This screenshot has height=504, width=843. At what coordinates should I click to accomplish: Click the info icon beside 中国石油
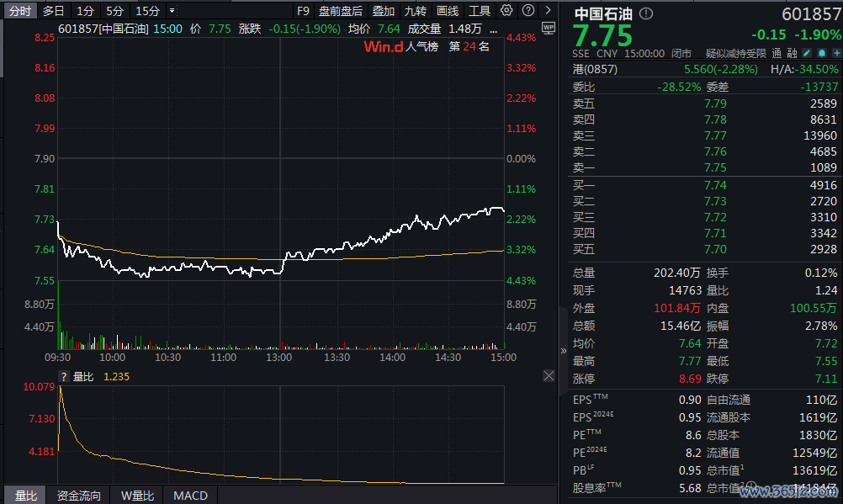pos(645,14)
